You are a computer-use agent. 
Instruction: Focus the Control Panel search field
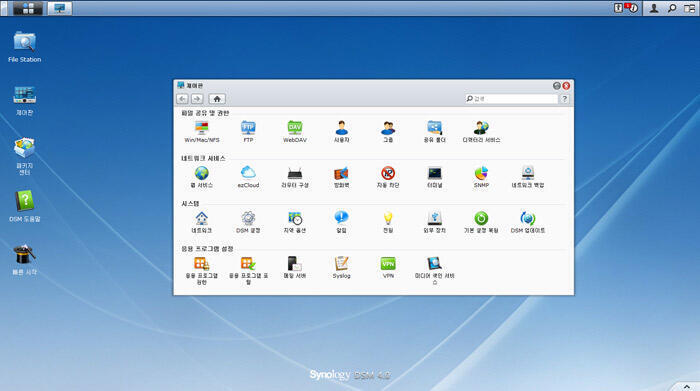click(511, 99)
